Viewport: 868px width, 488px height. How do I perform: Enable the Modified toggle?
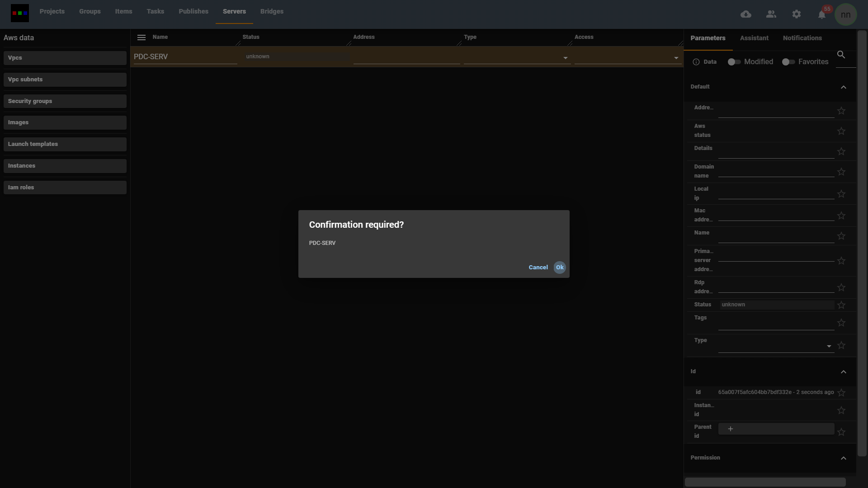(x=734, y=62)
